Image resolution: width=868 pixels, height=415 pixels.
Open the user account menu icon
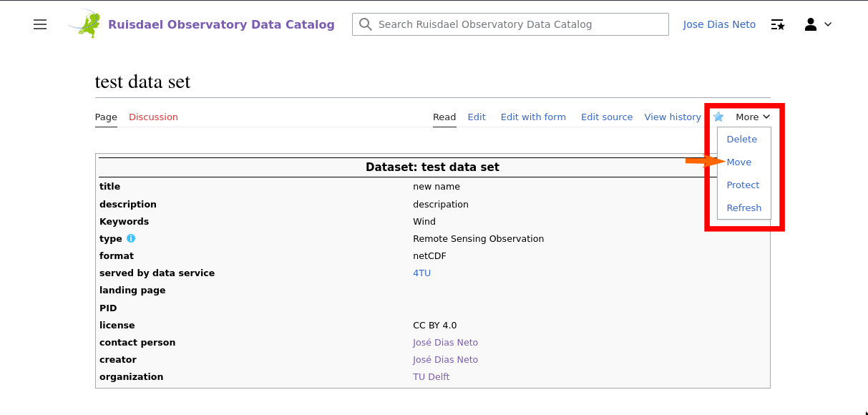(811, 24)
